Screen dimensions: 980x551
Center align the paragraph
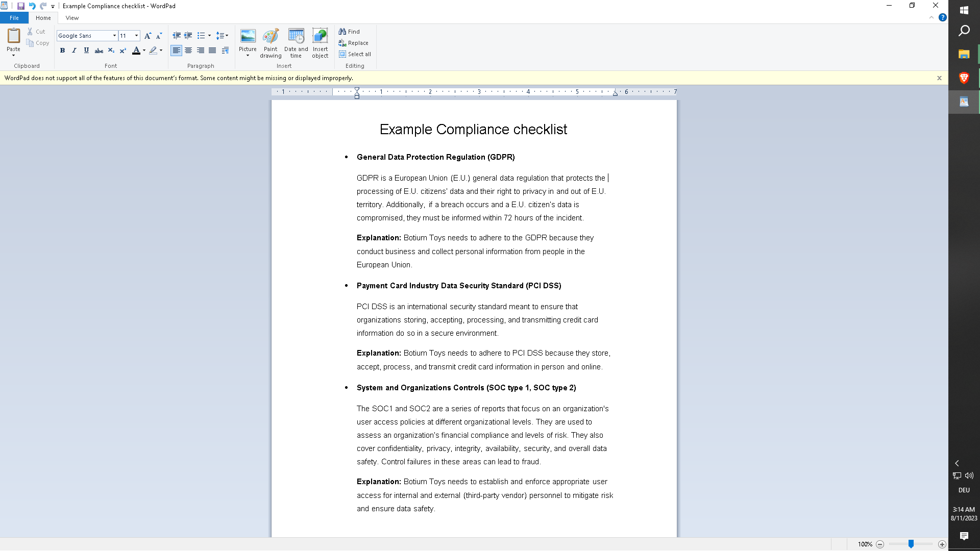tap(188, 51)
